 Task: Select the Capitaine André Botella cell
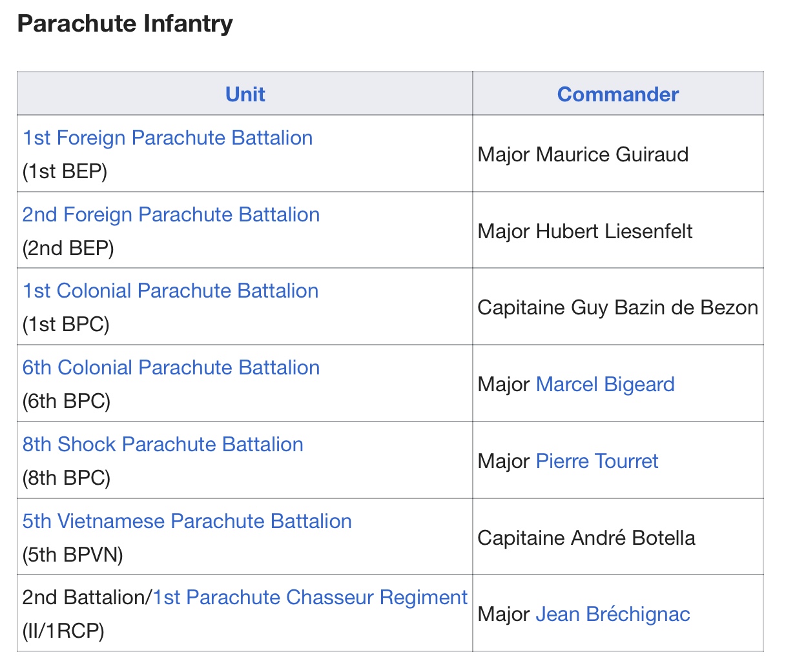point(618,538)
